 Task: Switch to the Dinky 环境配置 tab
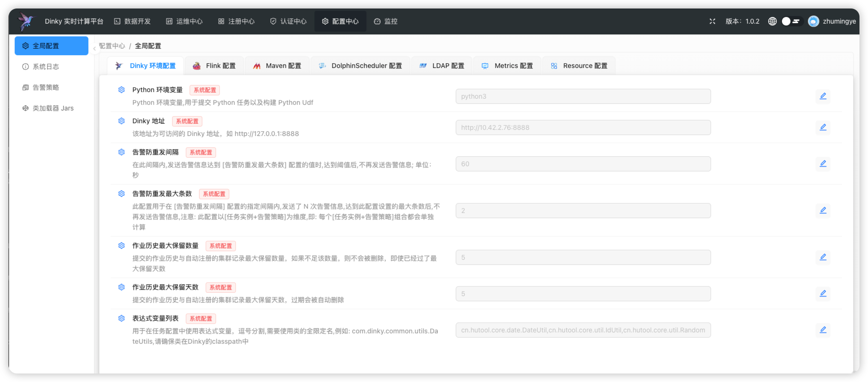[146, 66]
